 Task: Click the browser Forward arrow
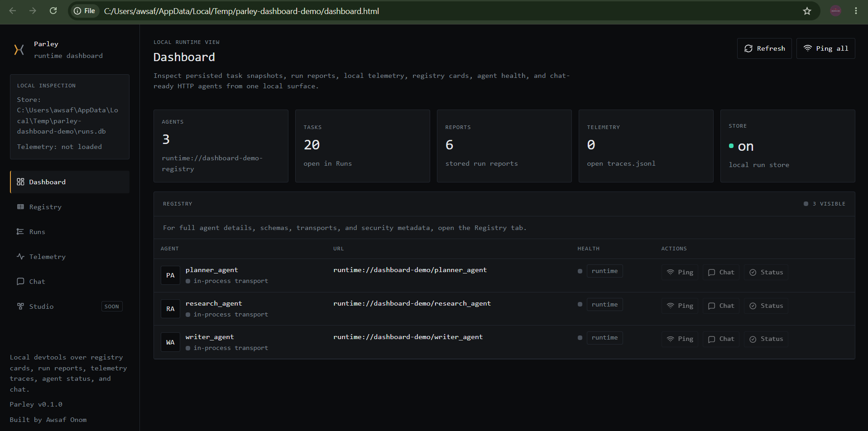(x=33, y=11)
